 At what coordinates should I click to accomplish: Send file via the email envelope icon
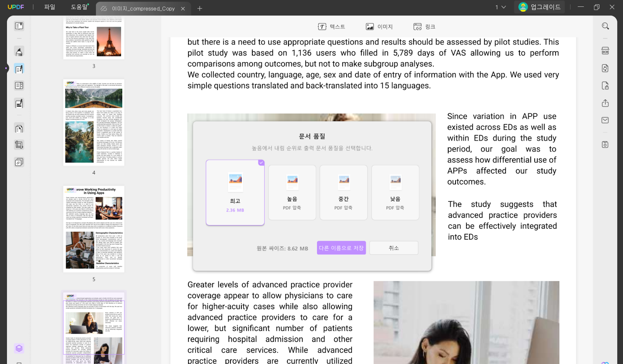(605, 120)
